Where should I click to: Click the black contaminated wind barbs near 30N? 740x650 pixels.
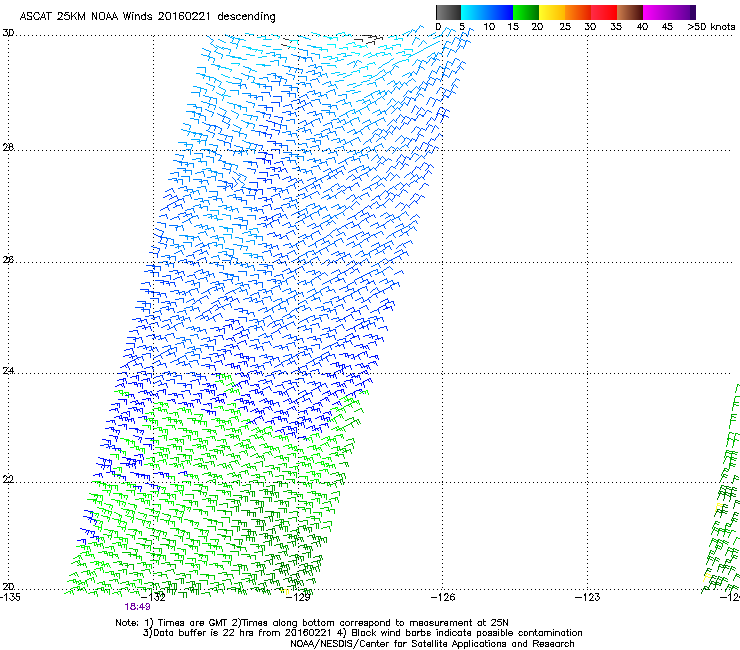[369, 39]
